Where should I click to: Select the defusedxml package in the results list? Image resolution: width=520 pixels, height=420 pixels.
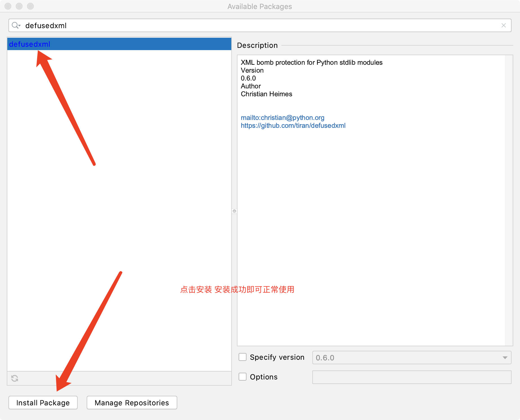pos(30,44)
